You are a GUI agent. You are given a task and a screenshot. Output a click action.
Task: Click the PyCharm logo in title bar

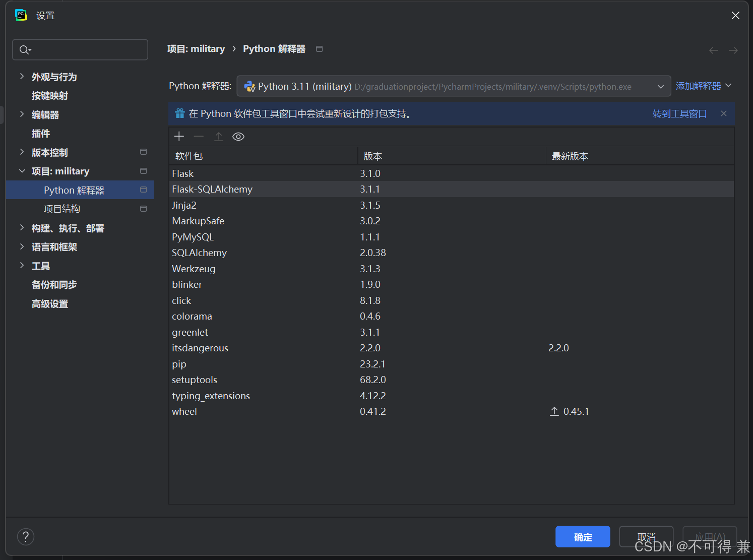pyautogui.click(x=21, y=15)
